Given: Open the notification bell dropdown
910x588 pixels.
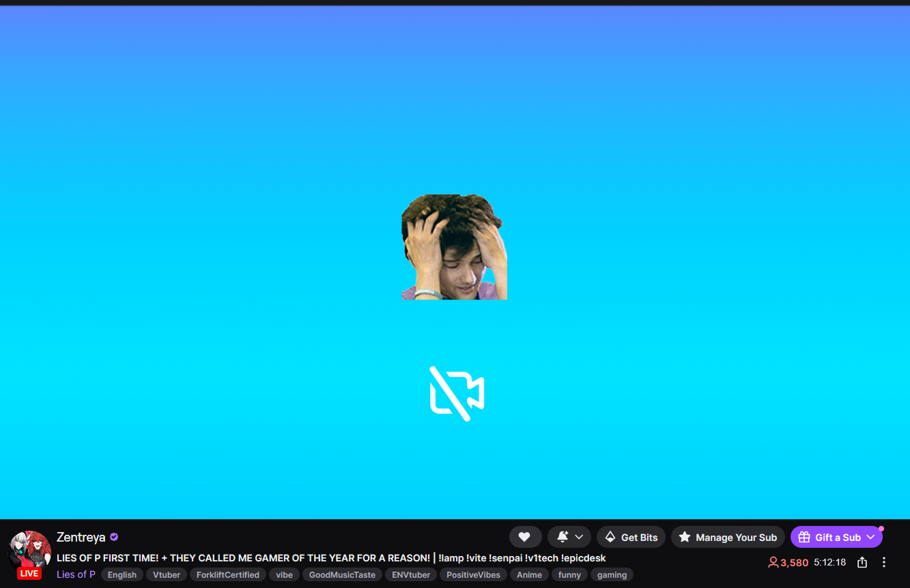Looking at the screenshot, I should (569, 538).
